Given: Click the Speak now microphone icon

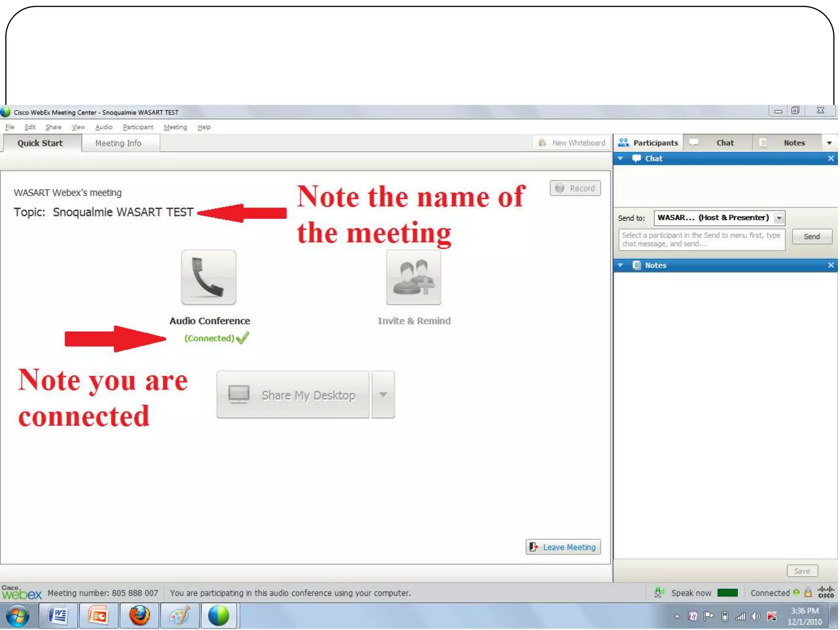Looking at the screenshot, I should (x=659, y=592).
